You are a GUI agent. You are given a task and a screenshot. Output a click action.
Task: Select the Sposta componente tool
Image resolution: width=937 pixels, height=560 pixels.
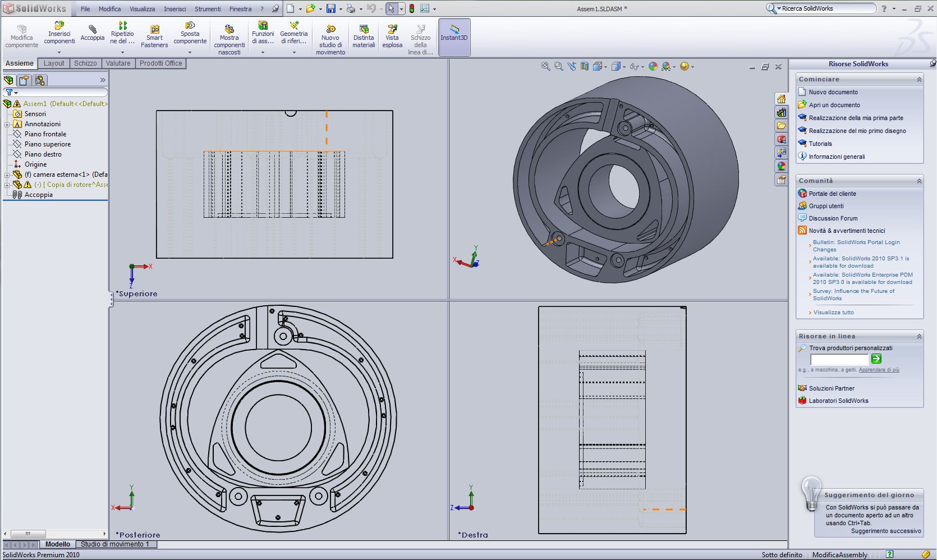190,33
